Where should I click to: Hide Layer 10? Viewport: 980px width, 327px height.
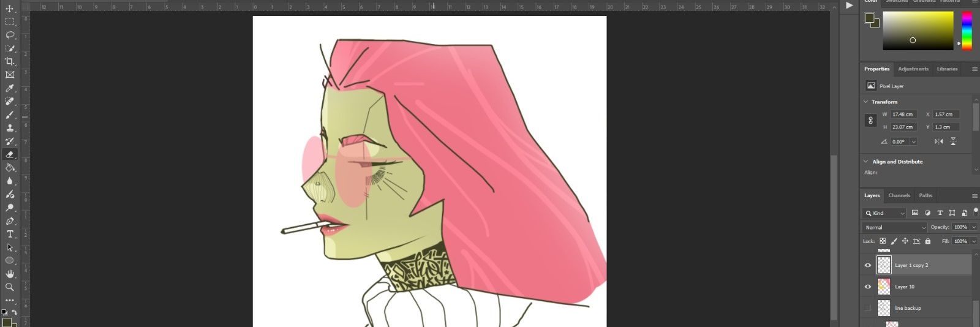tap(867, 287)
